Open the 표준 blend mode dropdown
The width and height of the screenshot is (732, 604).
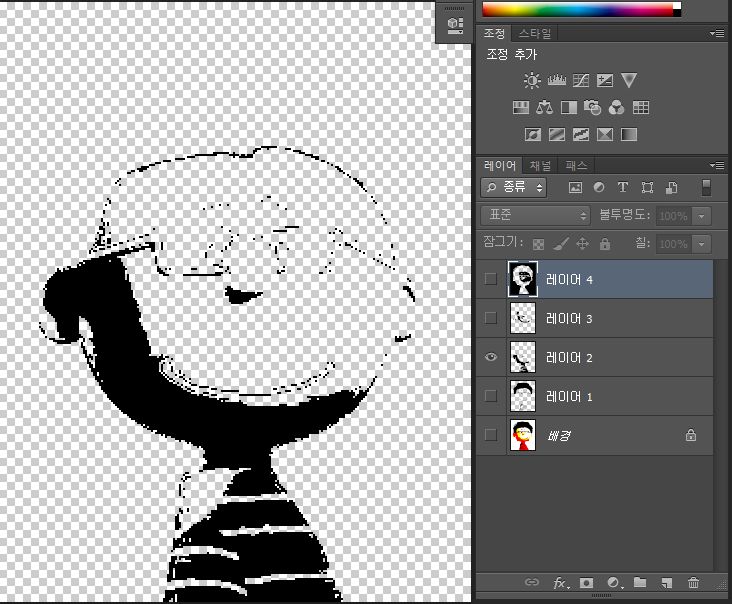pyautogui.click(x=535, y=215)
